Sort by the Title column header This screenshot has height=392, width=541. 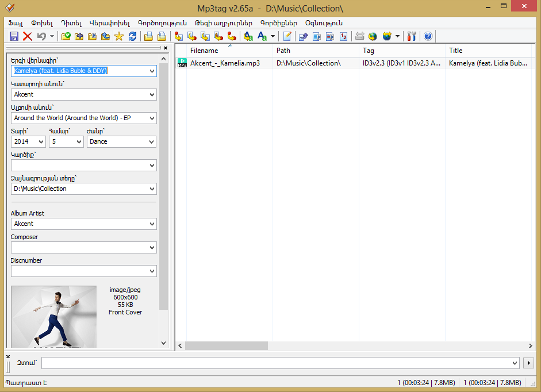[x=488, y=51]
